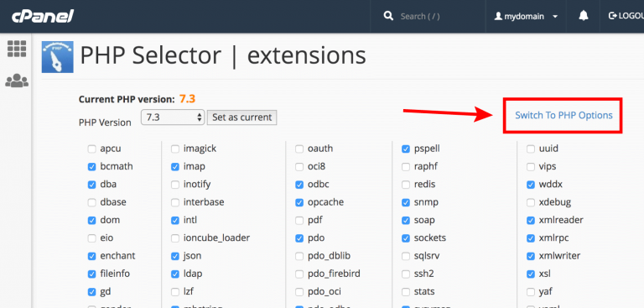Screen dimensions: 644x308
Task: Uncheck the sockets extension
Action: click(406, 238)
